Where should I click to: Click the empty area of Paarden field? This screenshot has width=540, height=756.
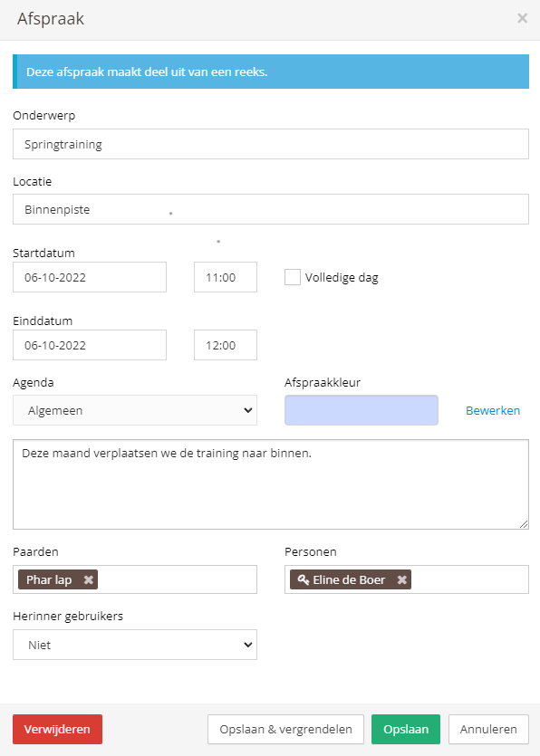click(177, 579)
